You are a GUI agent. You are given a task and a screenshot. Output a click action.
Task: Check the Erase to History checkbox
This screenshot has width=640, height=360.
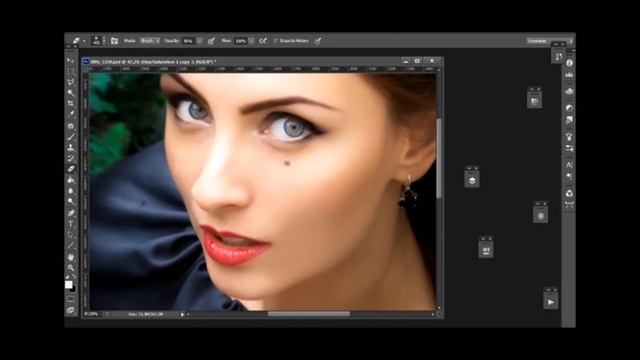275,41
